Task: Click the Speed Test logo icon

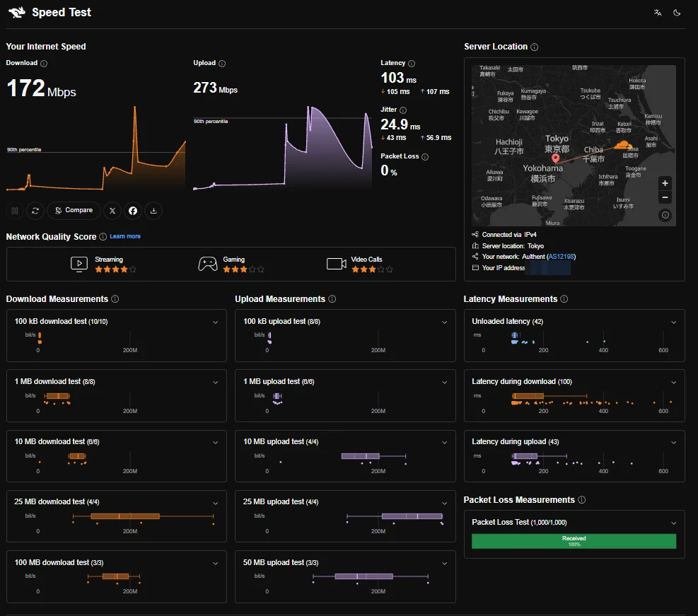Action: coord(17,13)
